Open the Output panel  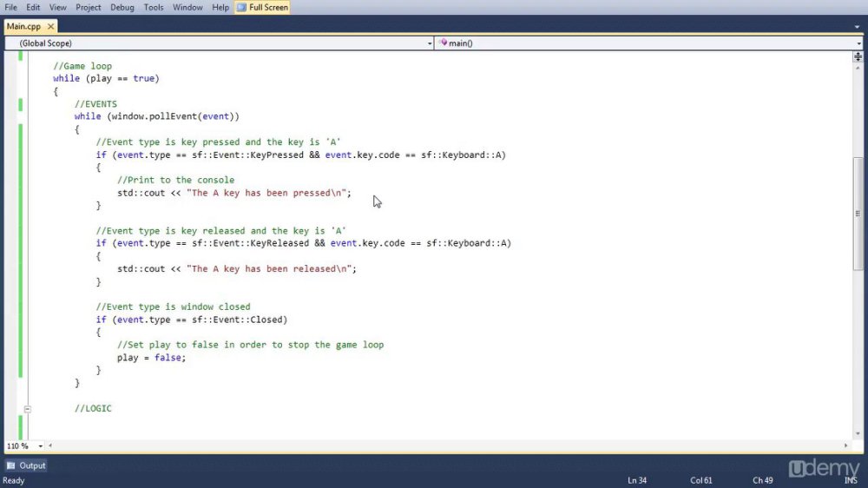(x=26, y=465)
